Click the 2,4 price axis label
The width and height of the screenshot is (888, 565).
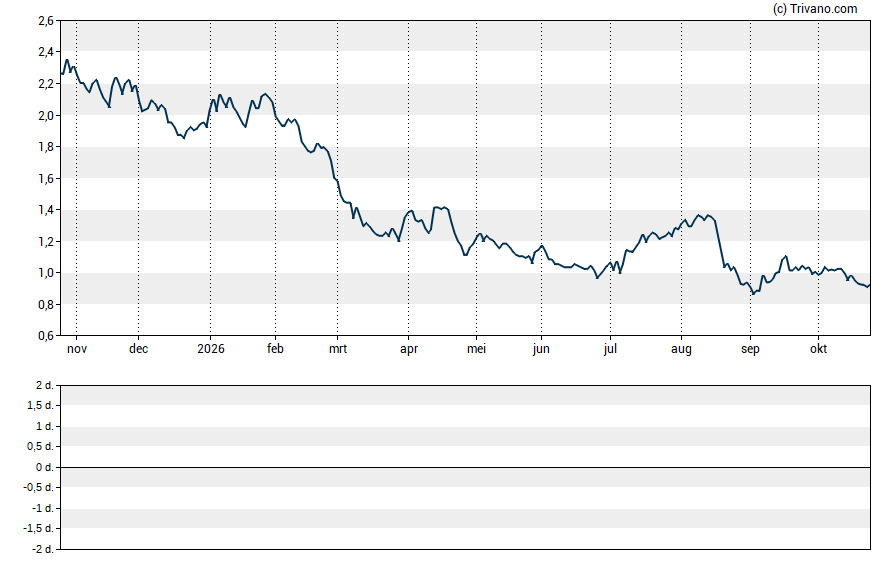click(x=46, y=52)
